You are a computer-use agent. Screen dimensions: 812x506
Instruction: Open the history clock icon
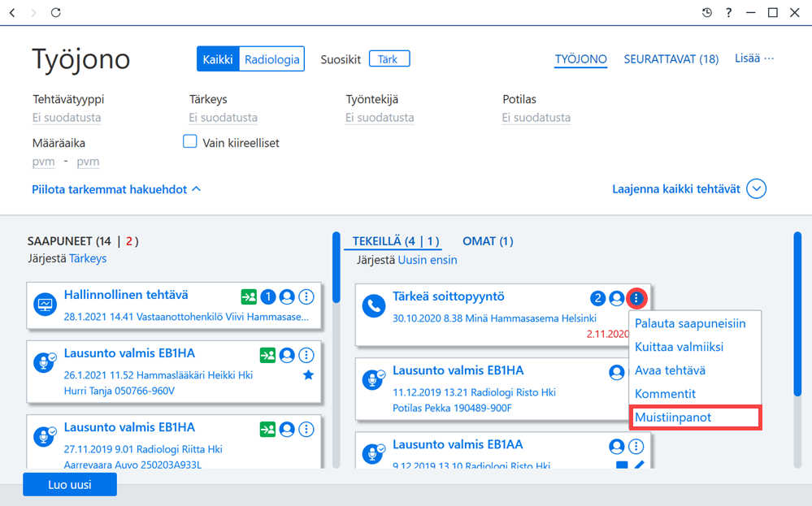pos(707,12)
